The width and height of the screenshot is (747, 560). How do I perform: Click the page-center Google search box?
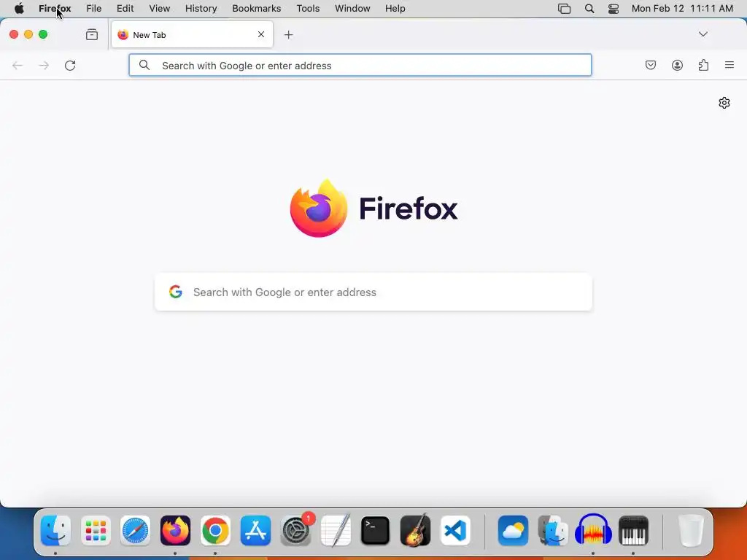point(373,292)
